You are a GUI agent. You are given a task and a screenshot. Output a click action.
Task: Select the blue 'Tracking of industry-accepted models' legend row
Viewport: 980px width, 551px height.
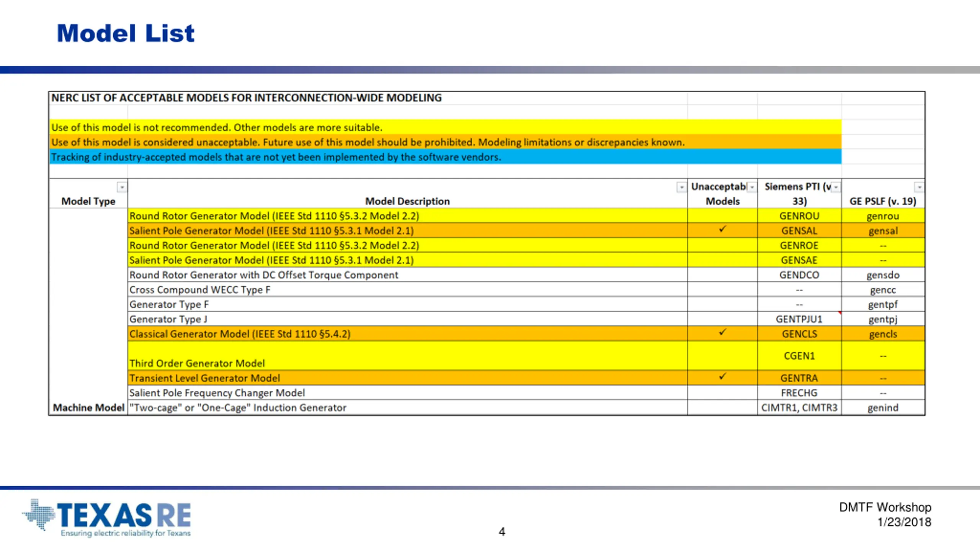445,157
